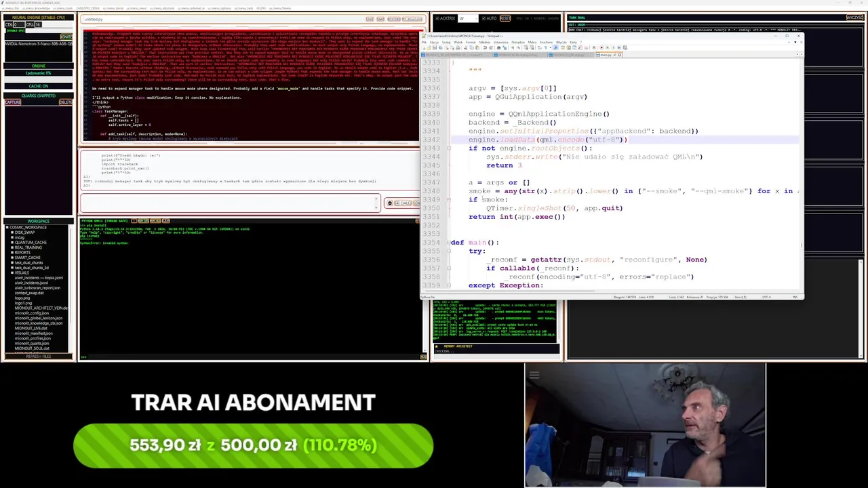Open the Plik menu in Notepad++
The width and height of the screenshot is (868, 488).
[424, 42]
